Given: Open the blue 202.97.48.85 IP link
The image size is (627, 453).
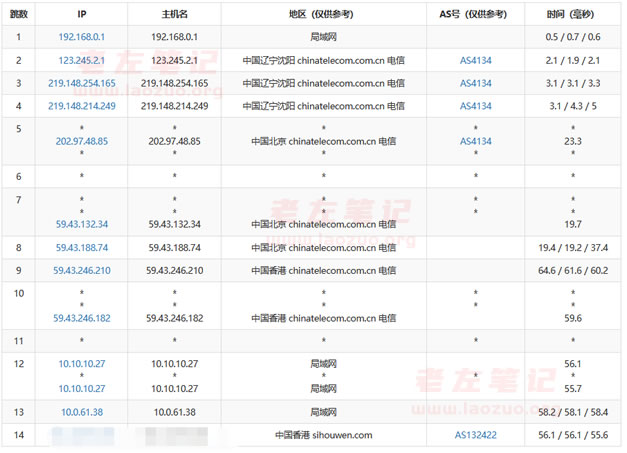Looking at the screenshot, I should pos(82,142).
